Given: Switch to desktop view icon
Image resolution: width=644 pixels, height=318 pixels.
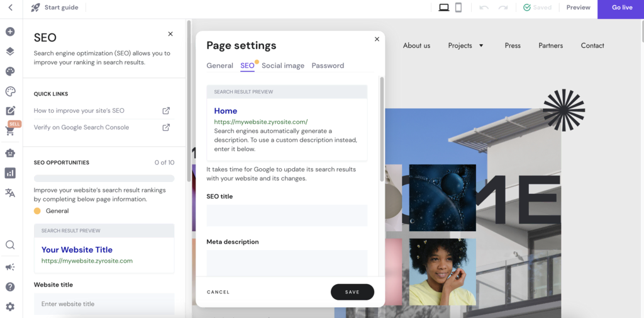Looking at the screenshot, I should coord(443,8).
